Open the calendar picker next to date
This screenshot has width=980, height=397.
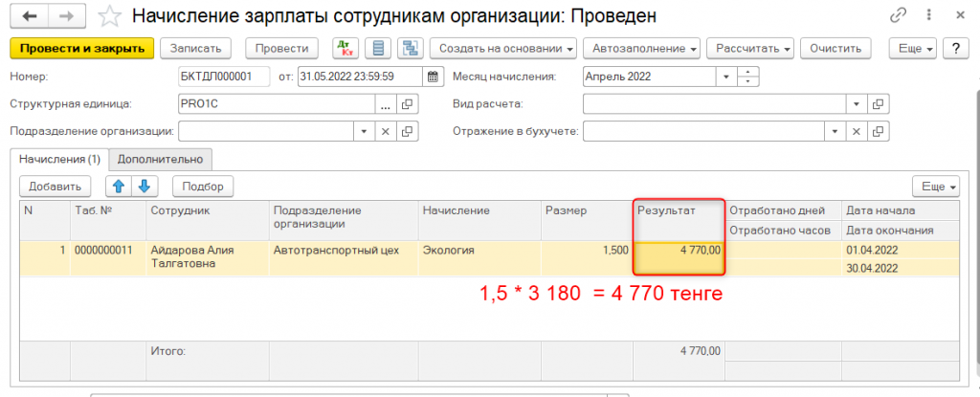432,77
